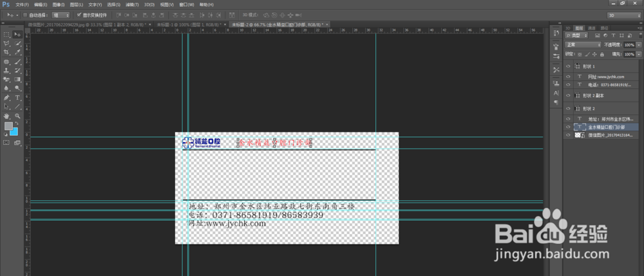Open the blend mode 正常 dropdown

pos(583,44)
